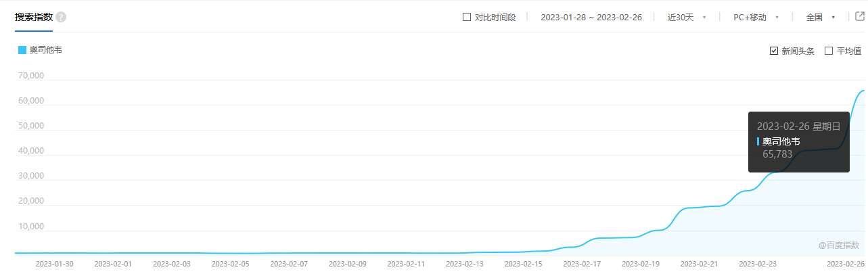Click the @百度指数 watermark

(838, 246)
